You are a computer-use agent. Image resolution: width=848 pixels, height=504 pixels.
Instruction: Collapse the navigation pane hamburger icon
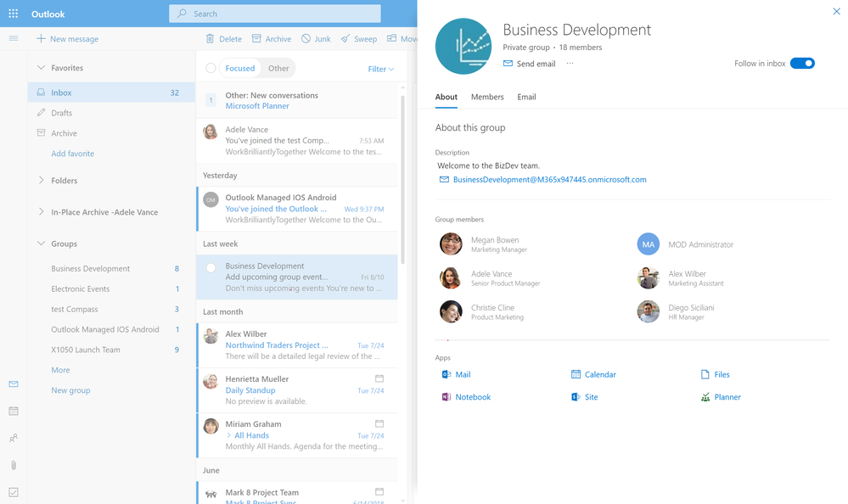point(14,38)
